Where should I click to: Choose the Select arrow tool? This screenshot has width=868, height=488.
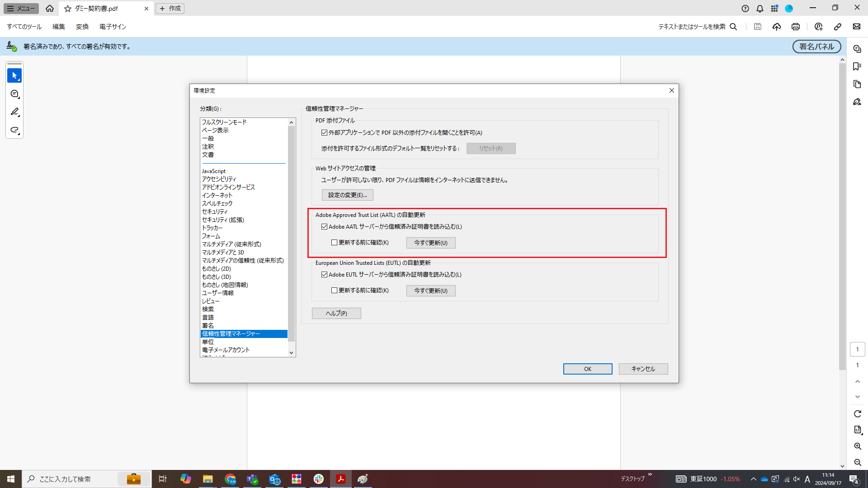(14, 75)
